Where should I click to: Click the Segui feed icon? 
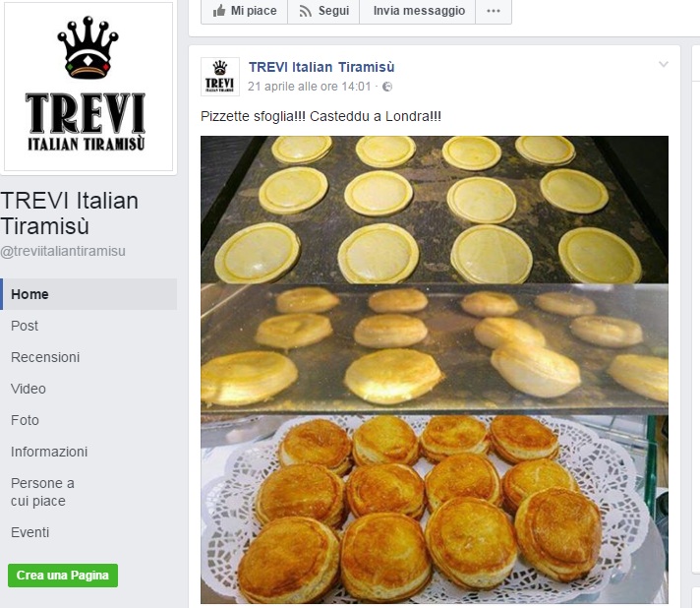306,11
